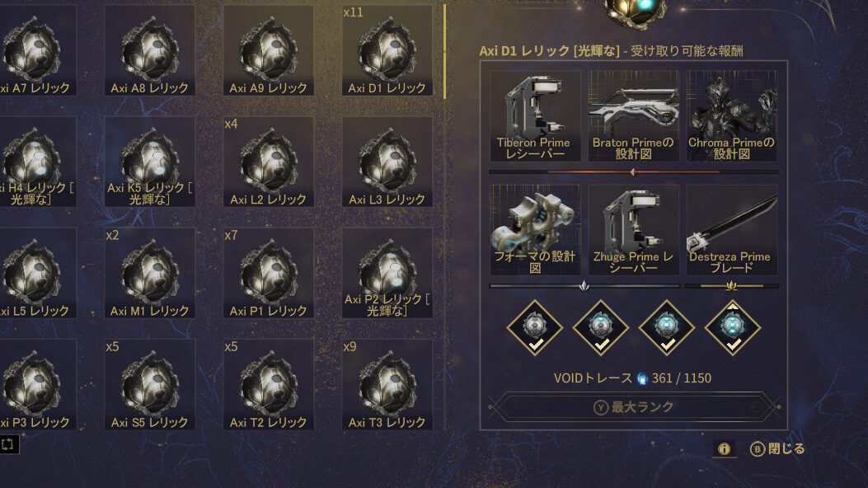Select the Axi S5 relic
The image size is (868, 488).
(x=150, y=384)
